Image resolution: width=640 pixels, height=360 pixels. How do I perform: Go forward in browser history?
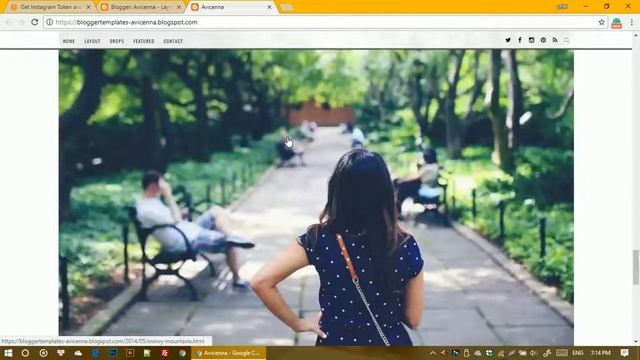click(x=21, y=22)
